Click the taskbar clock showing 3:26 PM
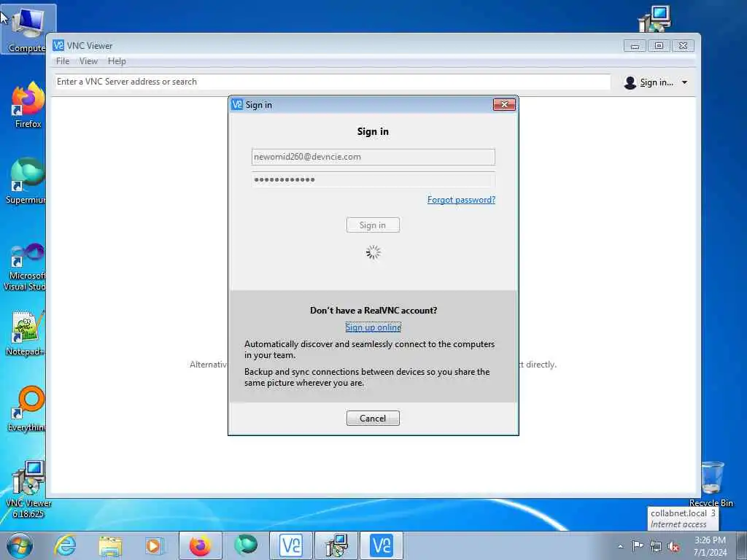Image resolution: width=747 pixels, height=560 pixels. coord(710,546)
